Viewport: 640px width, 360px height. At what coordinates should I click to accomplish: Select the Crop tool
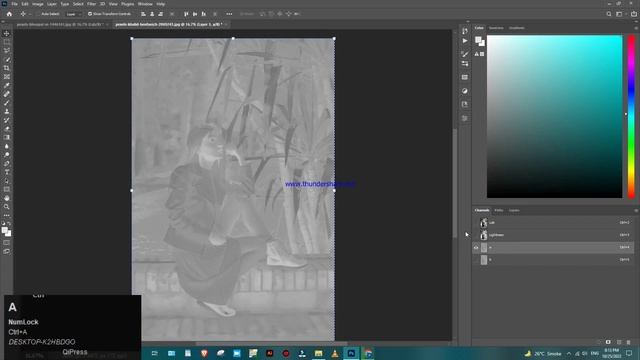[x=7, y=68]
